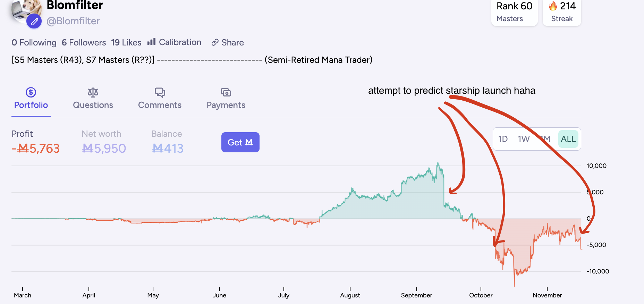
Task: Click the Questions scale icon
Action: point(93,92)
